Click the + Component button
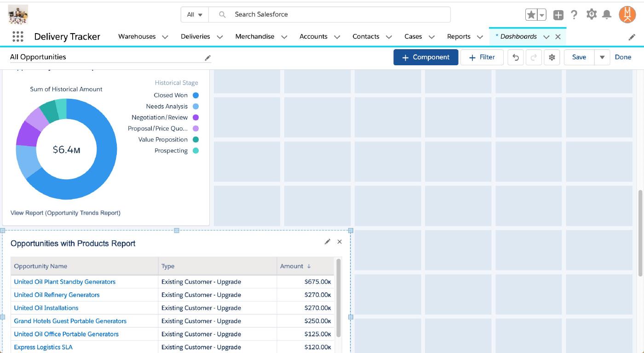This screenshot has height=353, width=644. pos(425,57)
